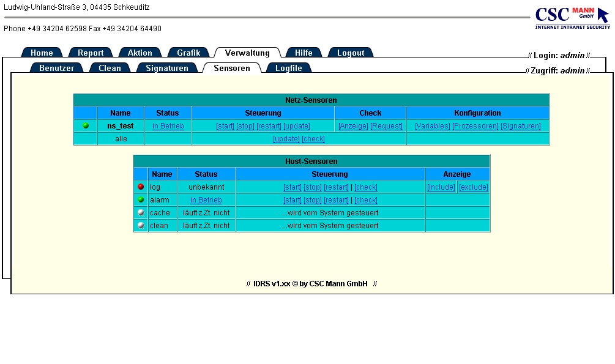Image resolution: width=615 pixels, height=364 pixels.
Task: Open the Report tab
Action: [91, 53]
